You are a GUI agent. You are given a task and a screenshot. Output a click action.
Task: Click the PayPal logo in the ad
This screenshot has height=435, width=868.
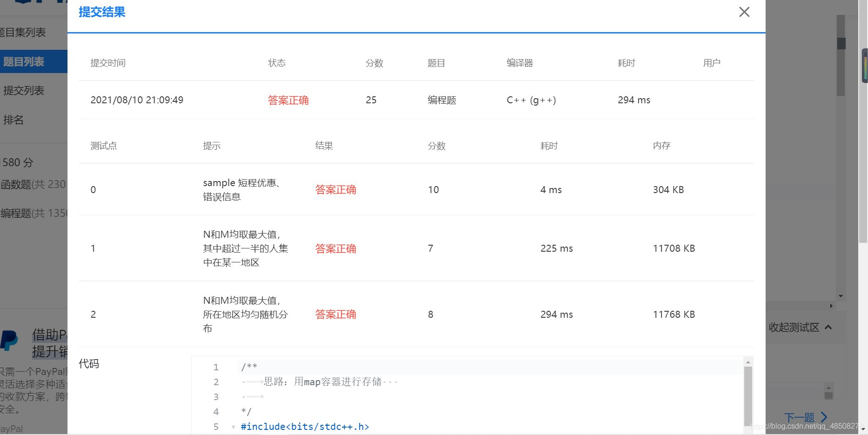9,341
